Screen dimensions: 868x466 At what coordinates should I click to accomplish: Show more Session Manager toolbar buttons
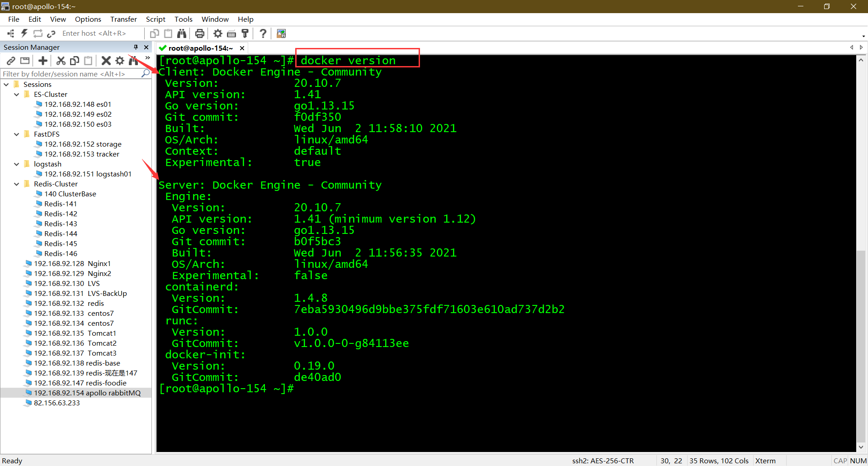147,57
